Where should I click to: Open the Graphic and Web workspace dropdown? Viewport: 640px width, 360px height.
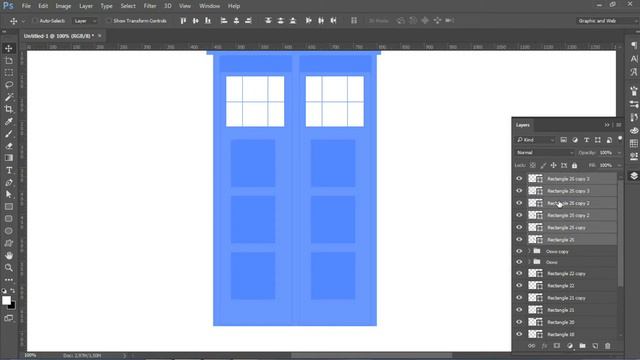pos(607,21)
